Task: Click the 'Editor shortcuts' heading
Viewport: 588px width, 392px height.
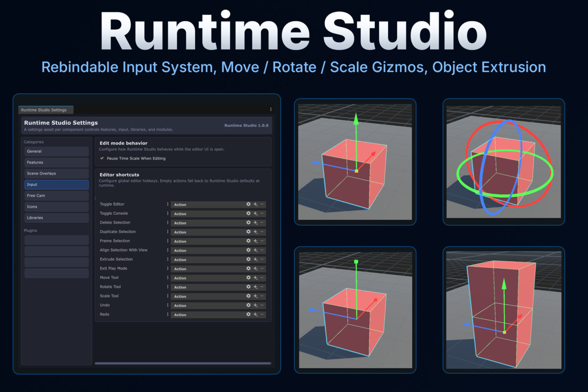Action: (x=119, y=174)
